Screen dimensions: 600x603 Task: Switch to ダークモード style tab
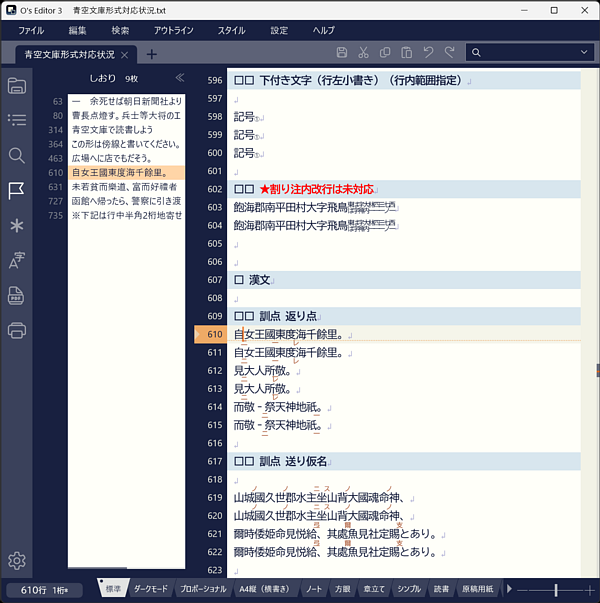point(151,589)
